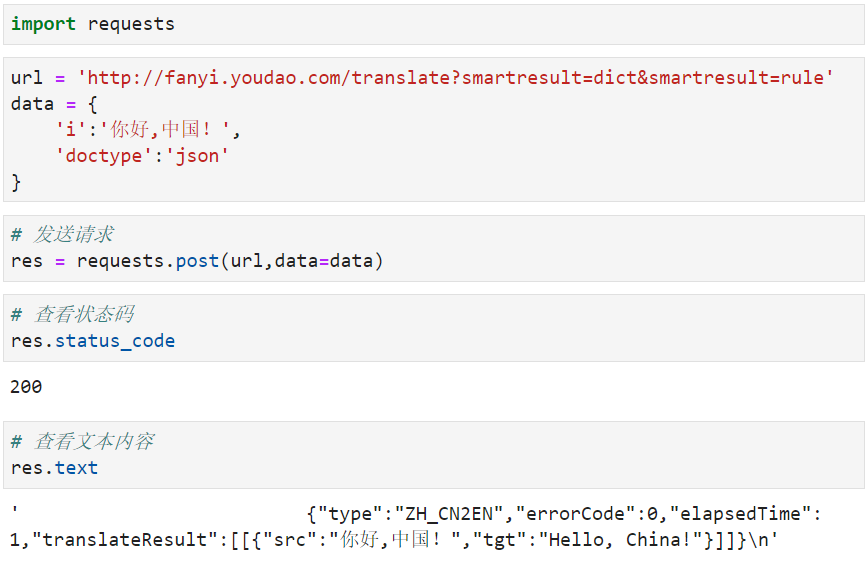This screenshot has width=865, height=565.
Task: Click the import requests code cell
Action: (432, 24)
